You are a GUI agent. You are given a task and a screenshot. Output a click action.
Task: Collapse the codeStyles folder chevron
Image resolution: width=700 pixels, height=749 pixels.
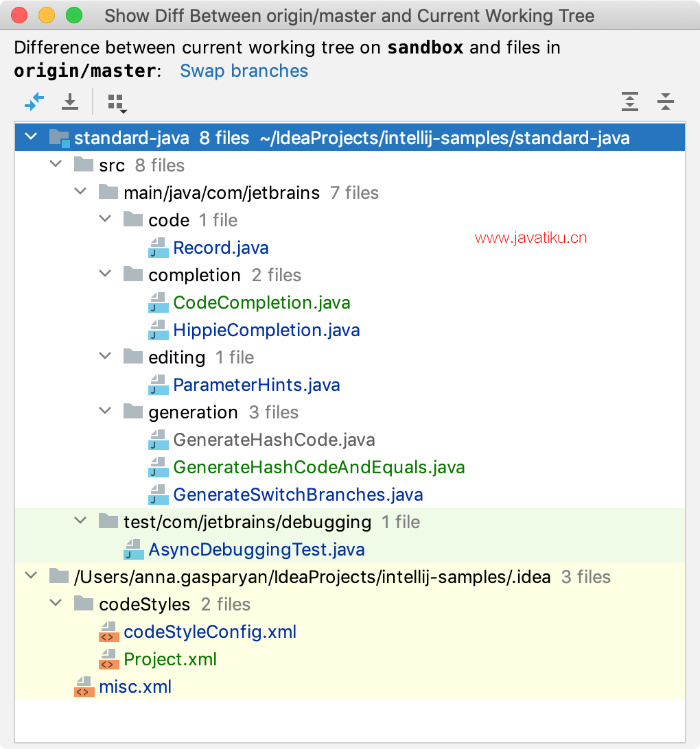(x=56, y=603)
